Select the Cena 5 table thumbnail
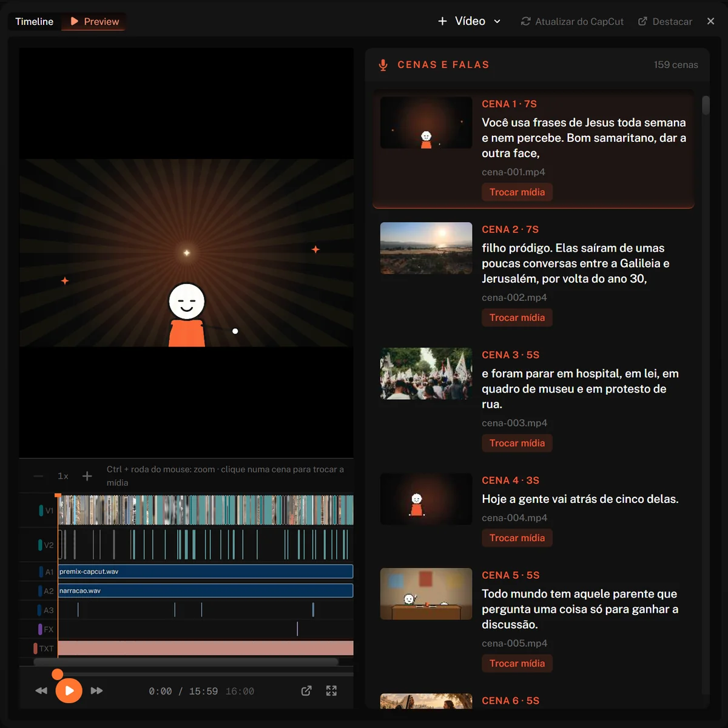This screenshot has width=728, height=728. (426, 594)
